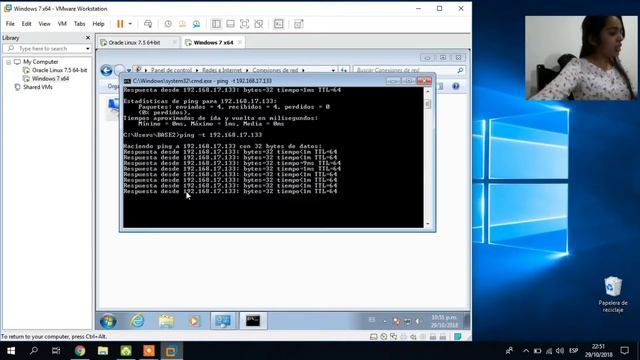Switch to Windows 7 x64 tab
Viewport: 640px width, 360px height.
(213, 42)
